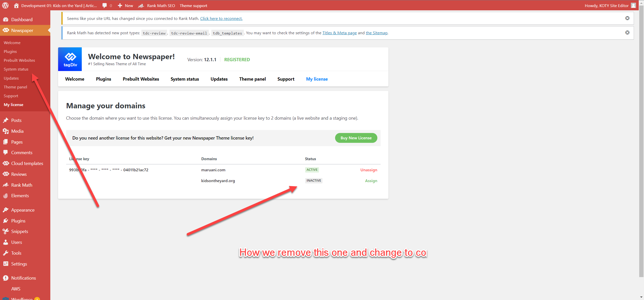
Task: Click the home icon for site title
Action: point(16,6)
